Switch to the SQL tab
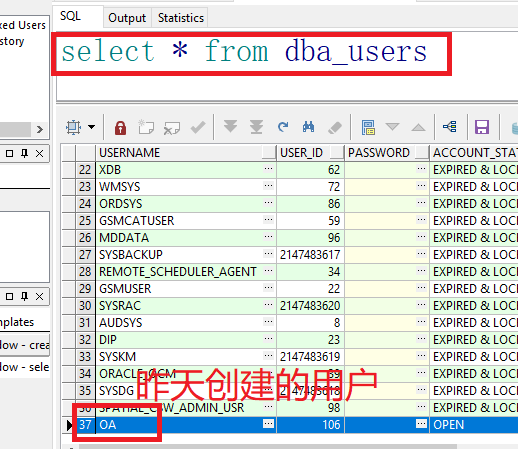Viewport: 518px width, 449px height. point(78,16)
